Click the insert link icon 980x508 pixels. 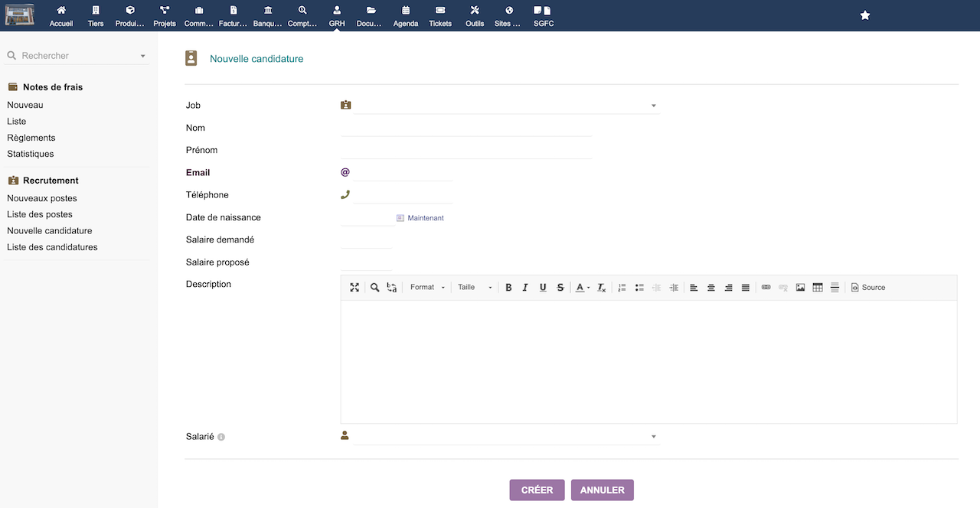pos(766,288)
